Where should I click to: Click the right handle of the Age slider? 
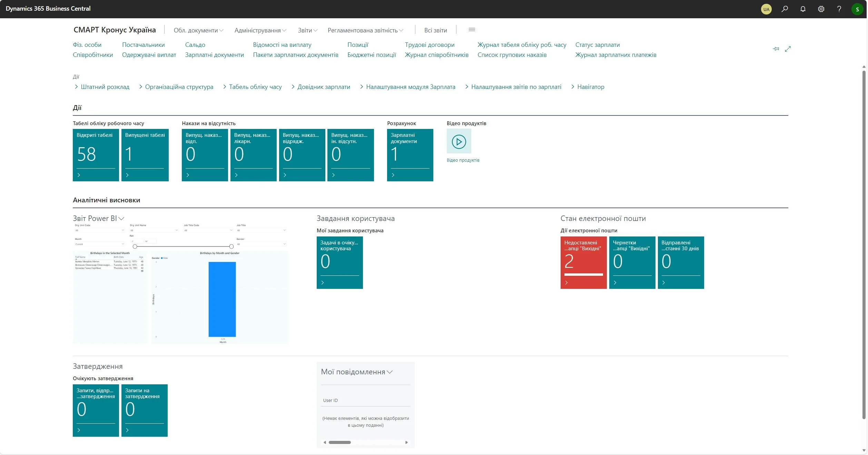coord(231,246)
